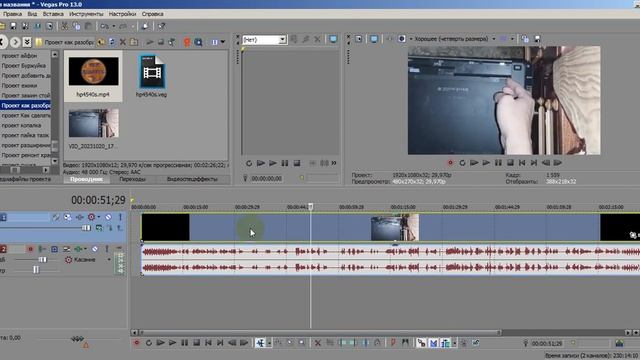This screenshot has width=640, height=360.
Task: Adjust the video track level slider
Action: point(86,228)
